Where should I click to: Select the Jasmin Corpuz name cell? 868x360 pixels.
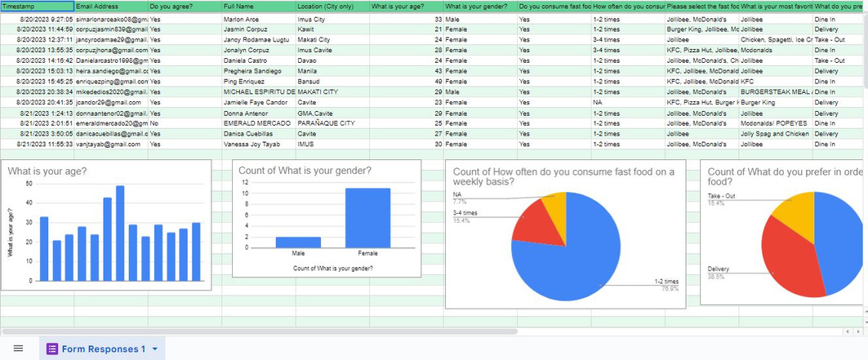click(x=259, y=29)
